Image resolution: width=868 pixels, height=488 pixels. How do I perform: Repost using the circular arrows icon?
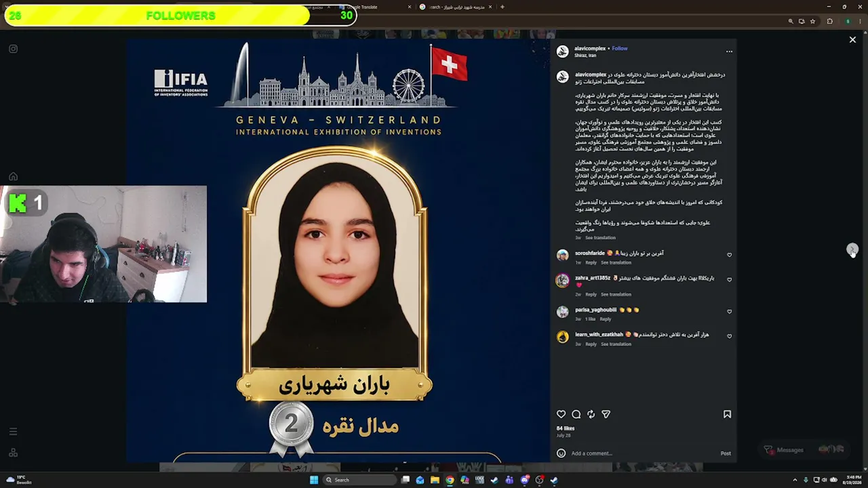591,414
